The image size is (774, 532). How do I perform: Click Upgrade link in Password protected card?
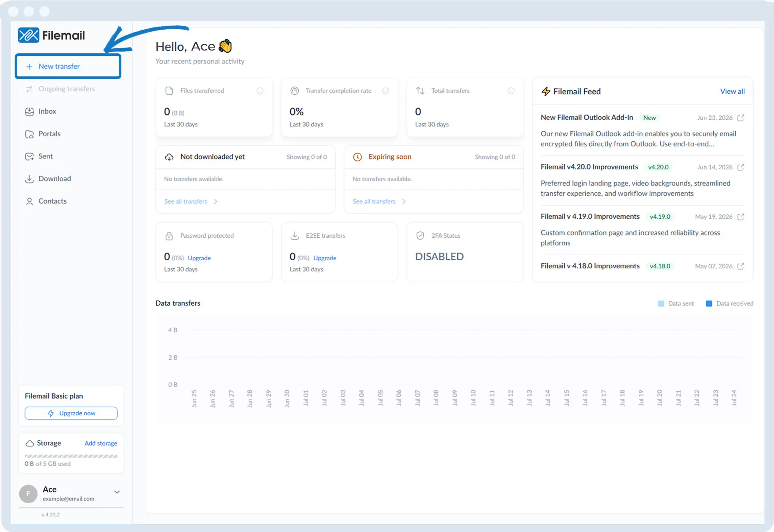click(x=199, y=258)
